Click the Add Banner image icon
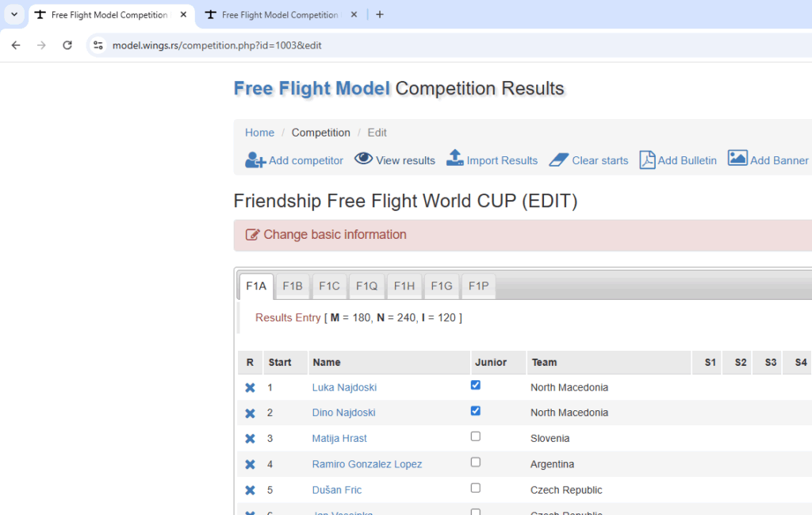The image size is (812, 515). tap(737, 158)
